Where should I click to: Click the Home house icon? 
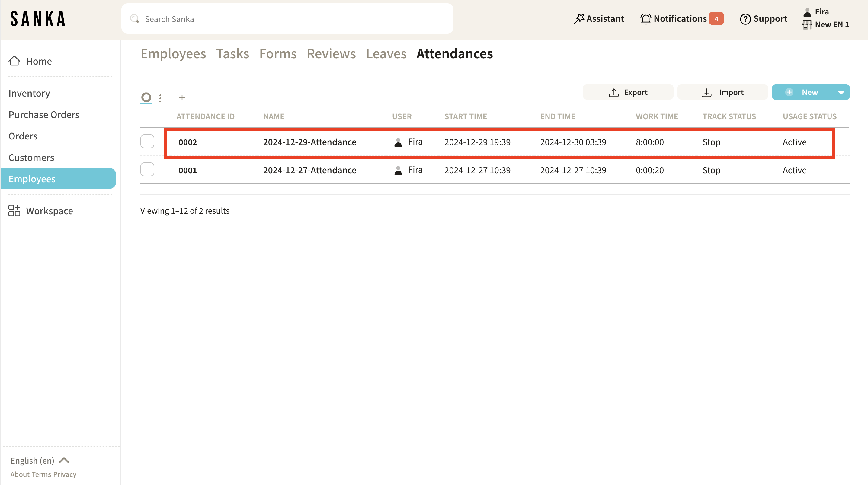coord(14,61)
